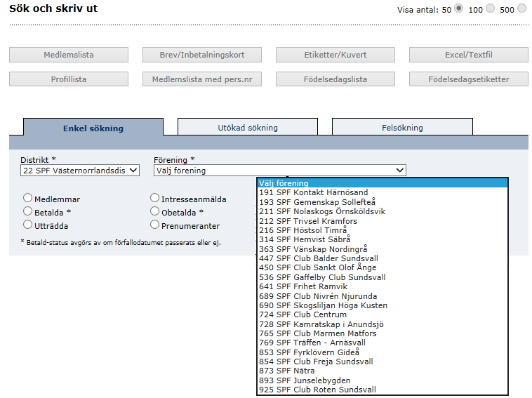The image size is (532, 398).
Task: Select 447 SPF Club Balder Sundsvall
Action: click(383, 258)
